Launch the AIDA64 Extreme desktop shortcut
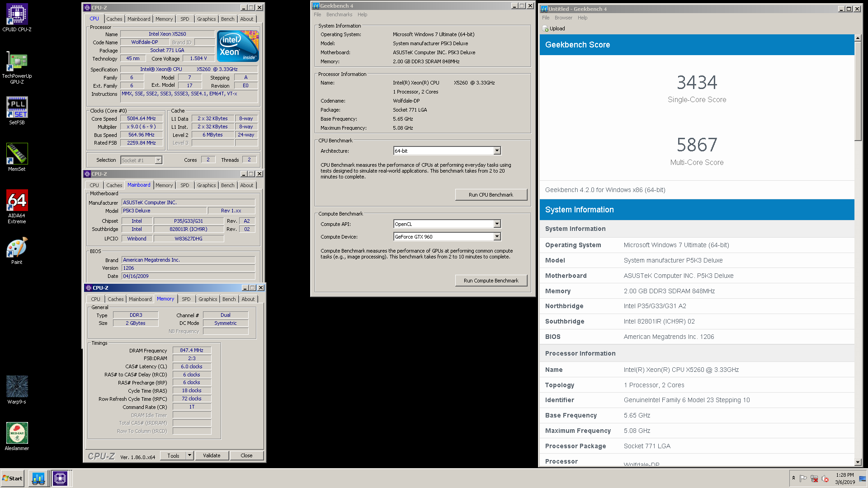 coord(17,206)
